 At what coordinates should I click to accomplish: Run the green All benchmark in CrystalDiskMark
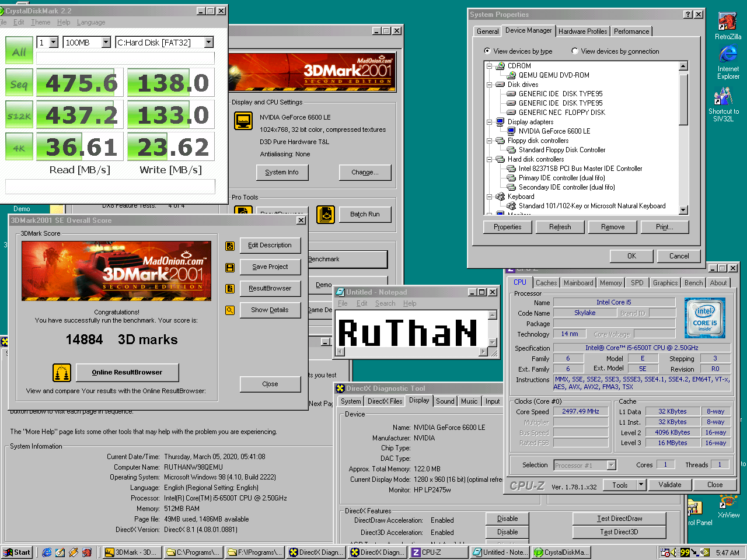point(19,50)
